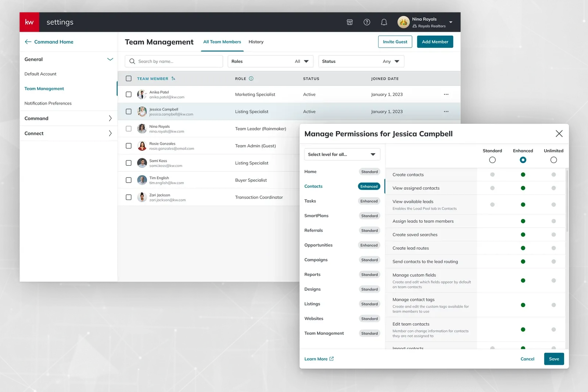Viewport: 588px width, 392px height.
Task: Open Select level for all dropdown
Action: point(342,154)
